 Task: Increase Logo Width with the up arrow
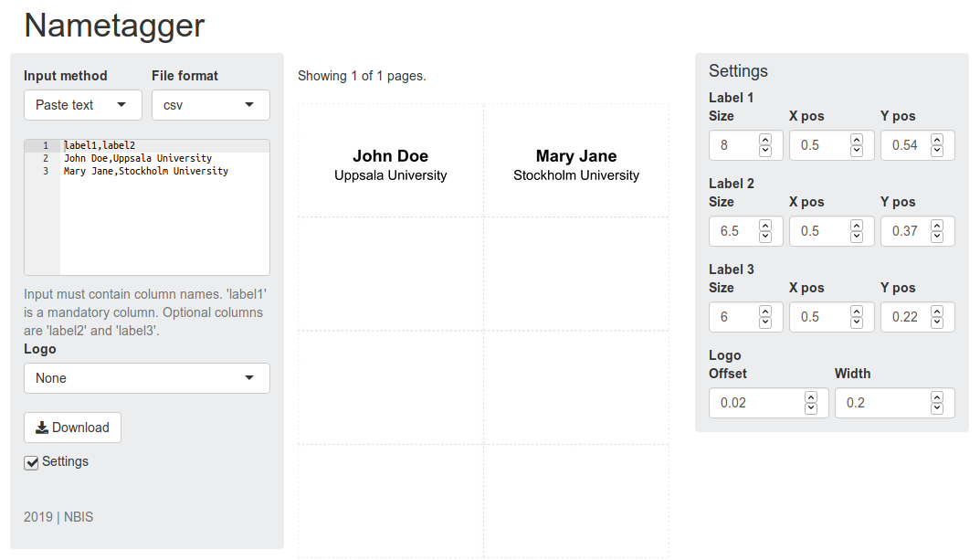[936, 396]
